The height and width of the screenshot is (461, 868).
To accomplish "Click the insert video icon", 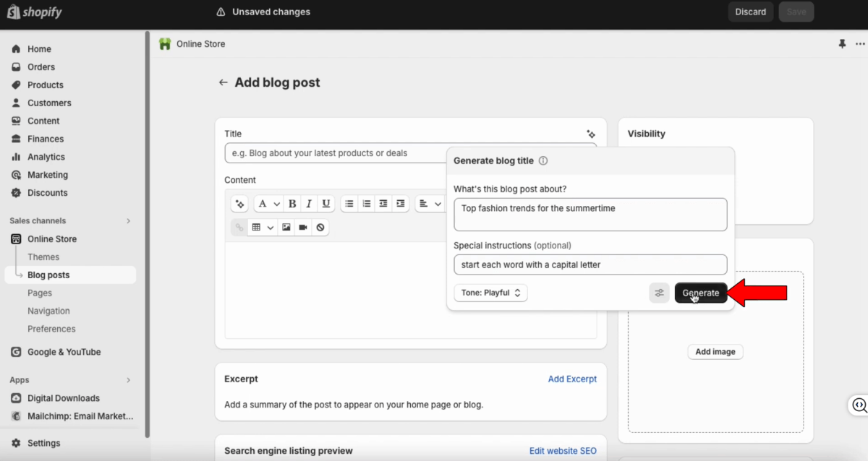I will click(303, 228).
